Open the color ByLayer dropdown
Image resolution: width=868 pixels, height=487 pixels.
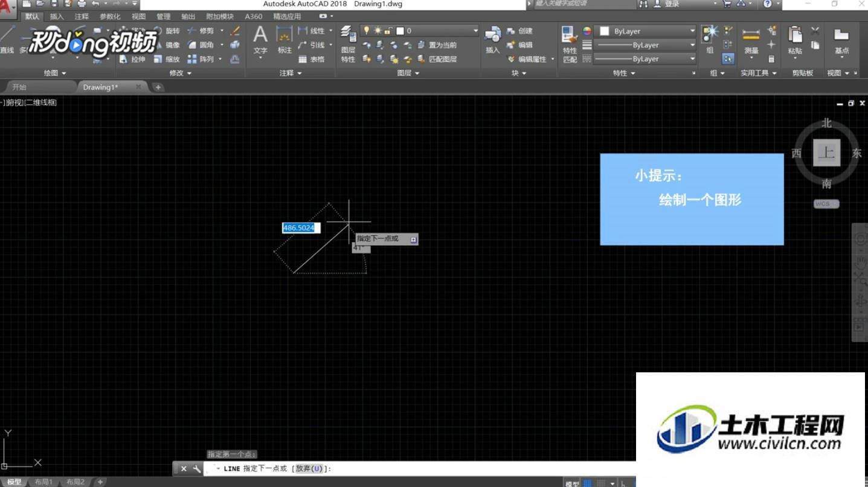coord(646,31)
